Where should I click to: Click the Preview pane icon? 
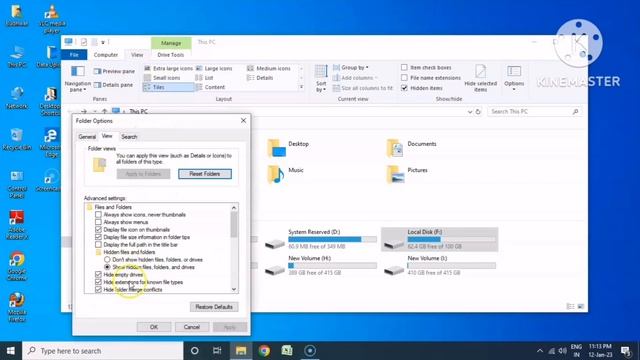pyautogui.click(x=98, y=71)
